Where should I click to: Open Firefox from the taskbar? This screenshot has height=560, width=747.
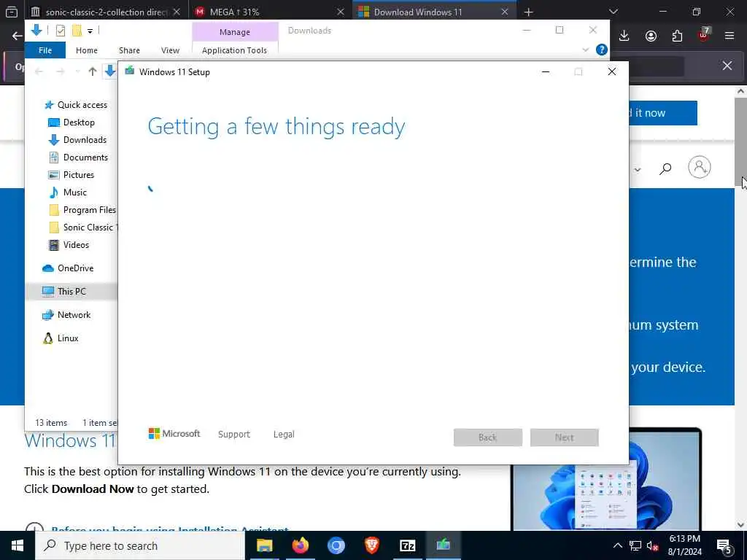pos(300,545)
